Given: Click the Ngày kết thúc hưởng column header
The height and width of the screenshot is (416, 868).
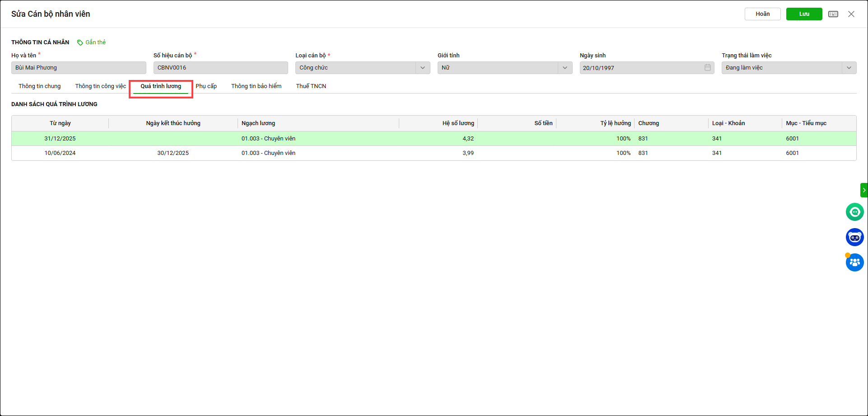Looking at the screenshot, I should [173, 123].
